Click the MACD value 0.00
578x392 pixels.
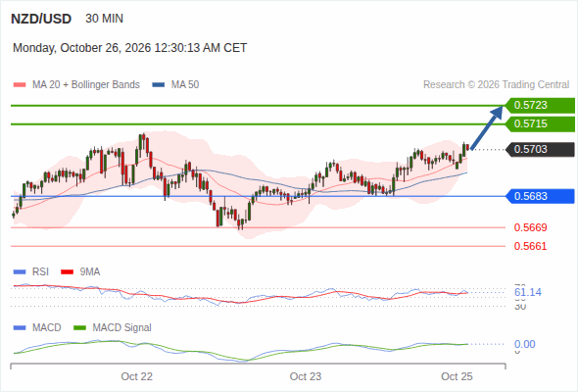click(525, 344)
